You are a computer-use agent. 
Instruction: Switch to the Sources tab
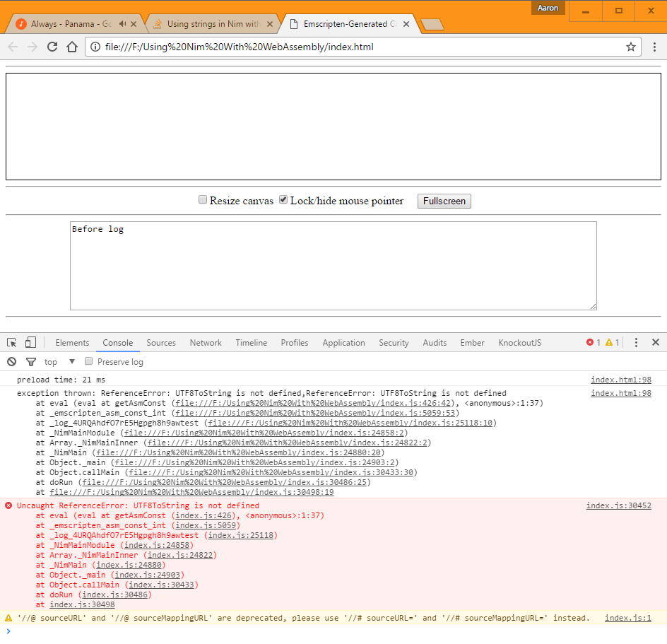[161, 342]
